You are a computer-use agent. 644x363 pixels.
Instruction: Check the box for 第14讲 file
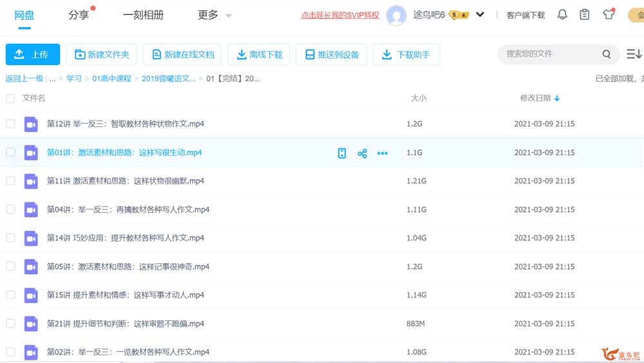(x=10, y=238)
